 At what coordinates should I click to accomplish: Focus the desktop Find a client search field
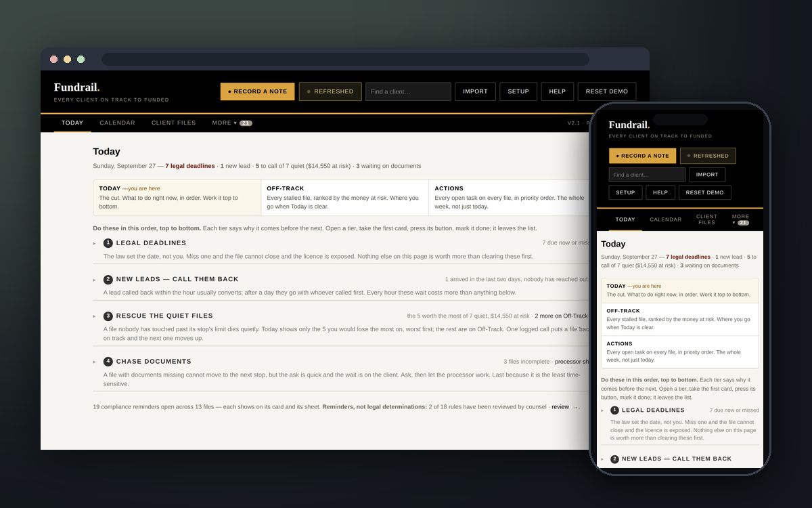click(x=408, y=91)
